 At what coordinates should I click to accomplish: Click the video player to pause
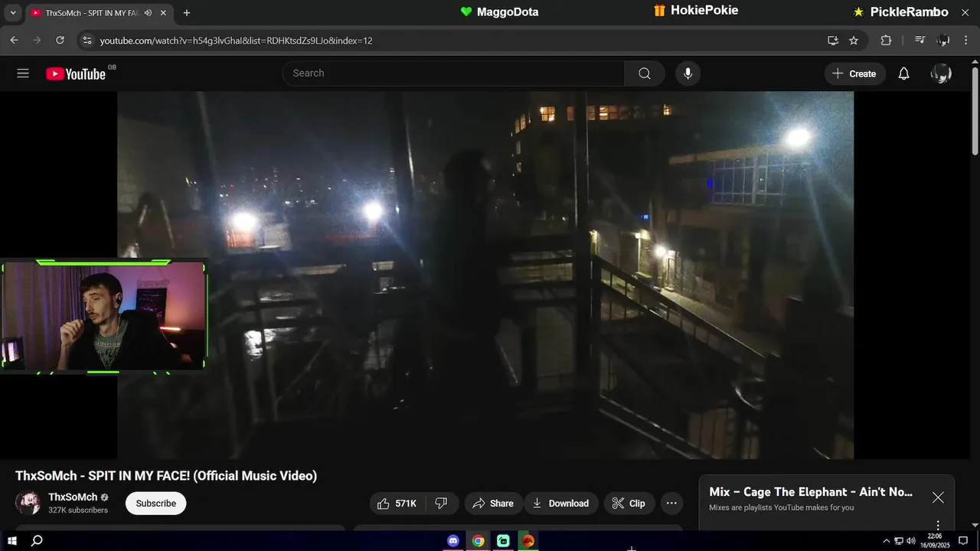[x=485, y=275]
